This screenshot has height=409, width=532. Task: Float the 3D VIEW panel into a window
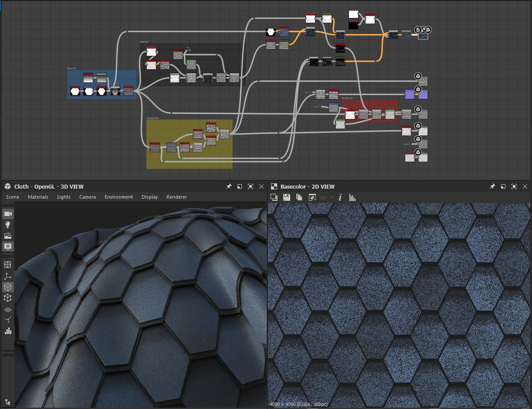240,186
